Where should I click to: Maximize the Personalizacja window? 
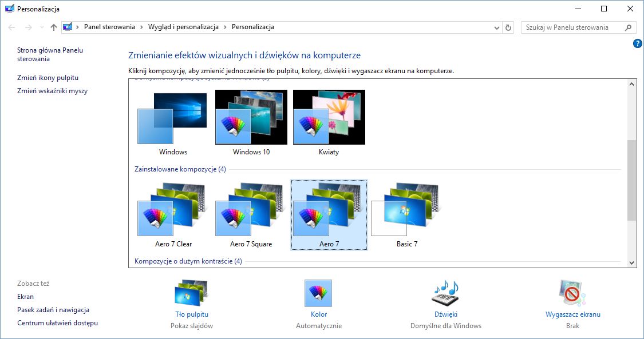point(604,9)
